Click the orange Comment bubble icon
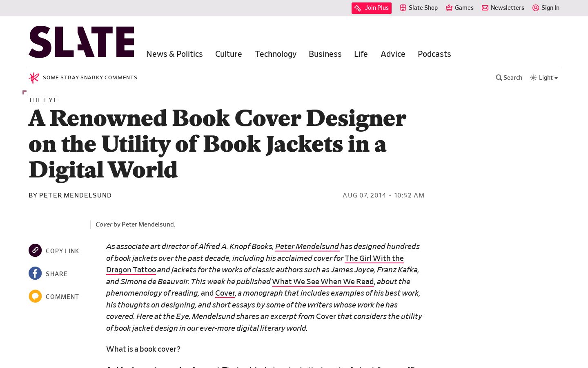The height and width of the screenshot is (368, 588). 35,296
